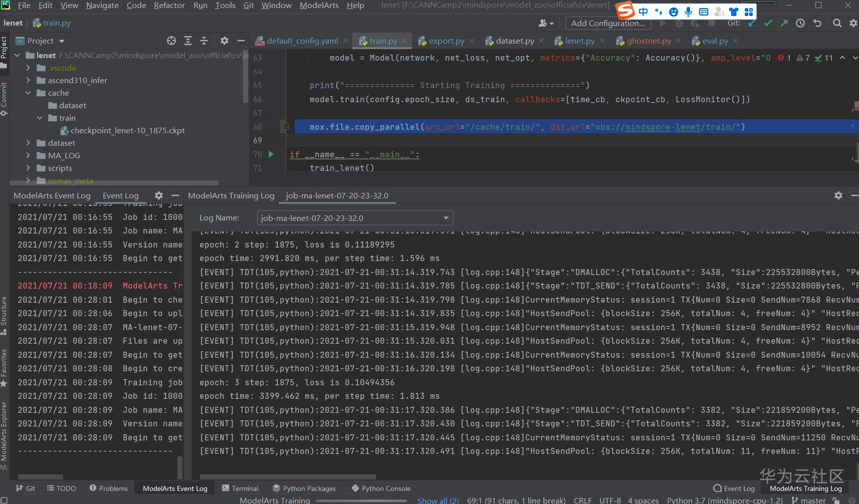Expand the MA_LOG folder
The image size is (859, 504).
click(x=29, y=155)
